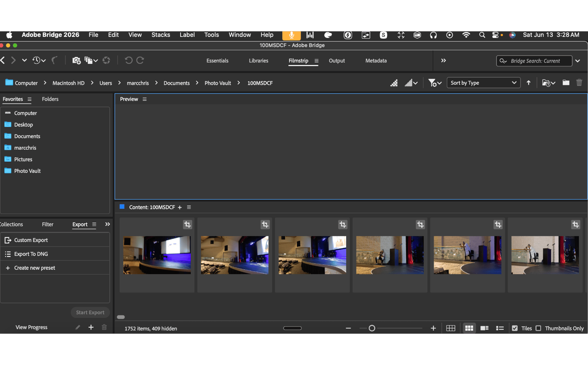Open the Content panel menu icon

click(189, 208)
